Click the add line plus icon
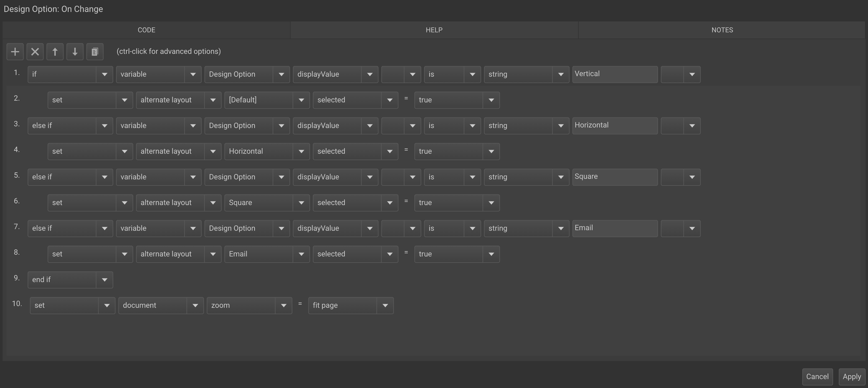868x388 pixels. [15, 52]
